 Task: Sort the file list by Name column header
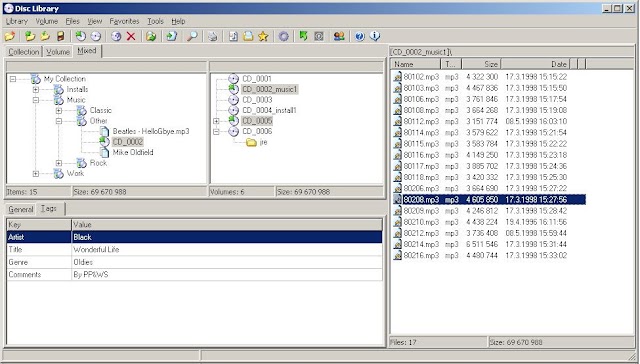(416, 64)
